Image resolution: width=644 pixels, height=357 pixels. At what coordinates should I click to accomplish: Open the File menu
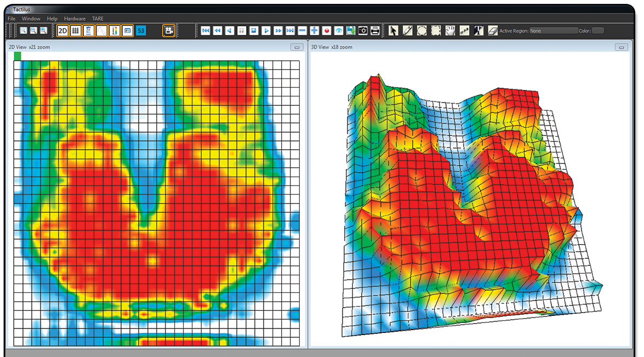(x=12, y=19)
